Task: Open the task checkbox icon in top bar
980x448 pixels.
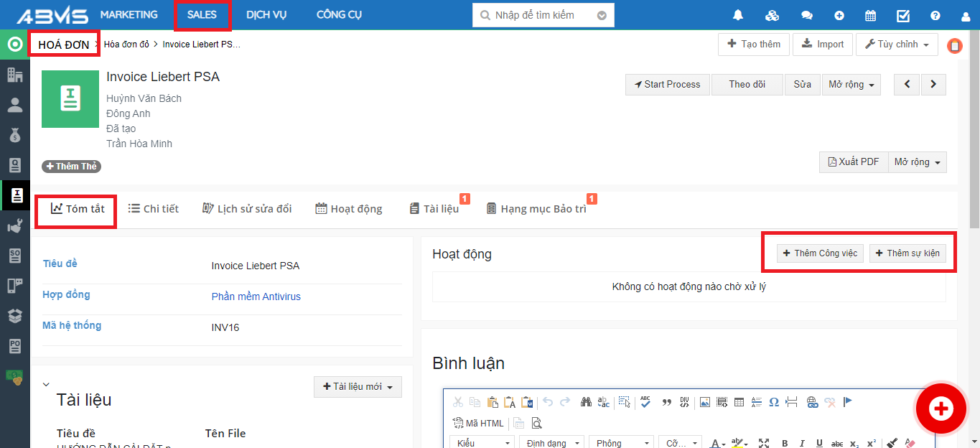Action: pos(903,15)
